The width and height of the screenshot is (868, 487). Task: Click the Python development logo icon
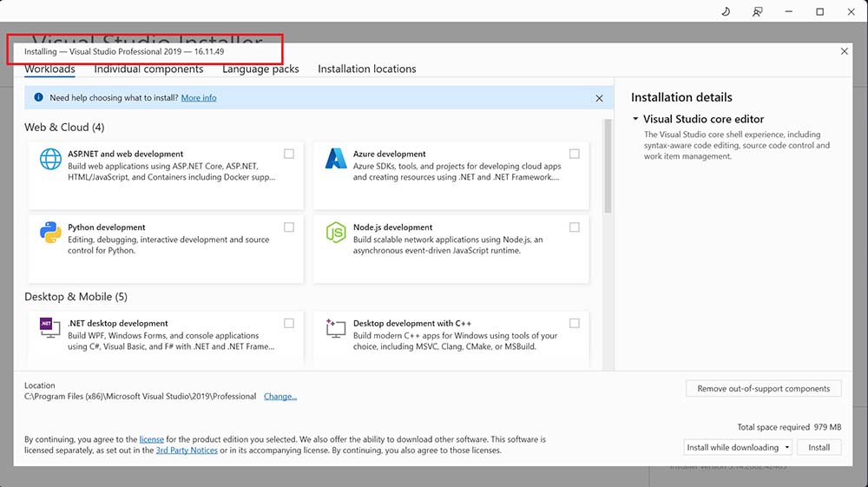[x=50, y=233]
